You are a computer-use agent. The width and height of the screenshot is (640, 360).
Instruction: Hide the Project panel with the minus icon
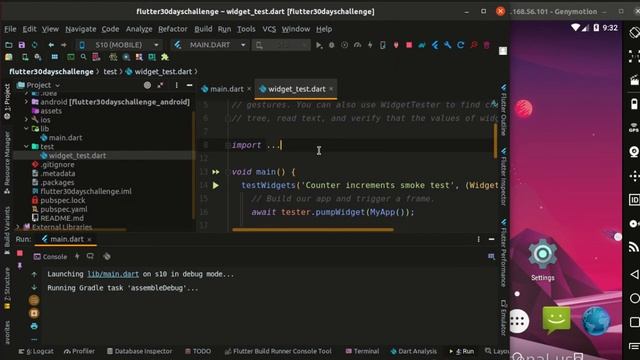pos(189,85)
